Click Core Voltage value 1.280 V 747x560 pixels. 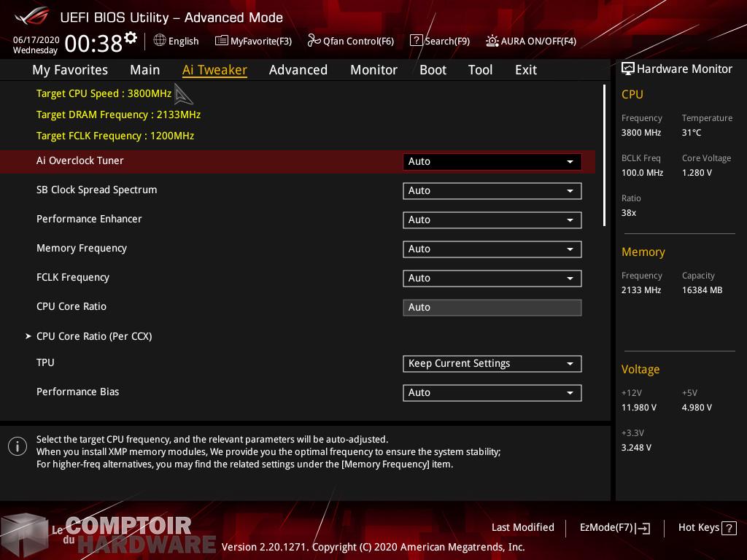tap(697, 173)
